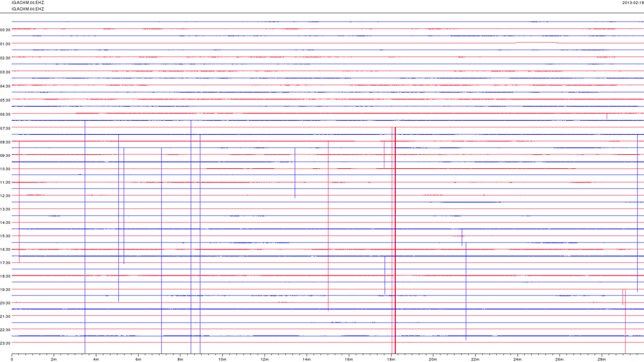Click the lower IG.ACHM.00.EHZ header label

tap(28, 9)
